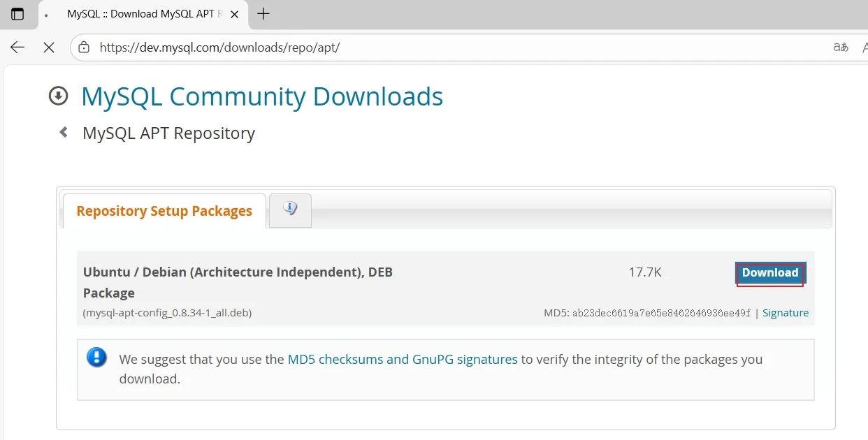Open the Signature link
The image size is (868, 440).
click(786, 313)
